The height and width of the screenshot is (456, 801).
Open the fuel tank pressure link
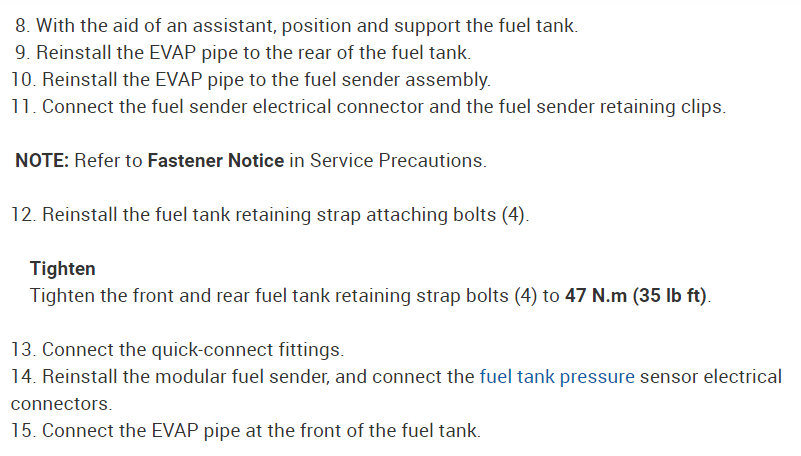tap(557, 377)
